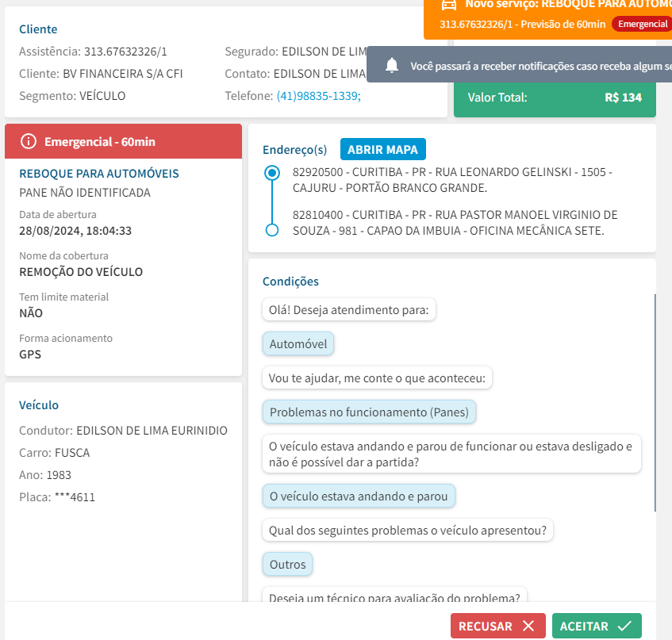Click the Assistência number 313.67632326/1
This screenshot has height=640, width=672.
[x=125, y=52]
